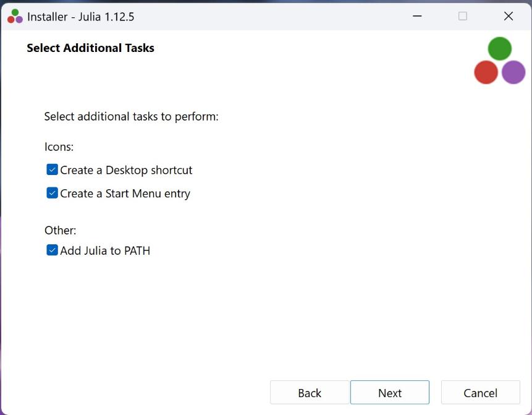Minimize the Julia installer window
Viewport: 532px width, 415px height.
tap(416, 17)
